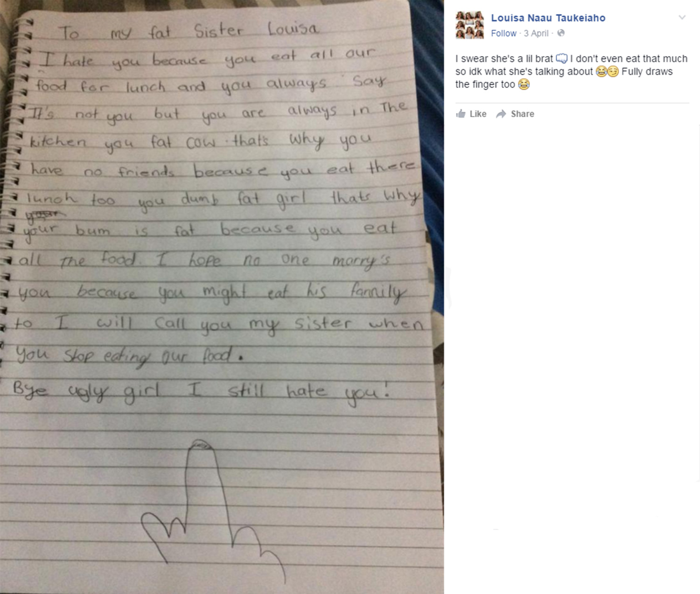Click the globe public privacy icon
700x594 pixels.
561,33
